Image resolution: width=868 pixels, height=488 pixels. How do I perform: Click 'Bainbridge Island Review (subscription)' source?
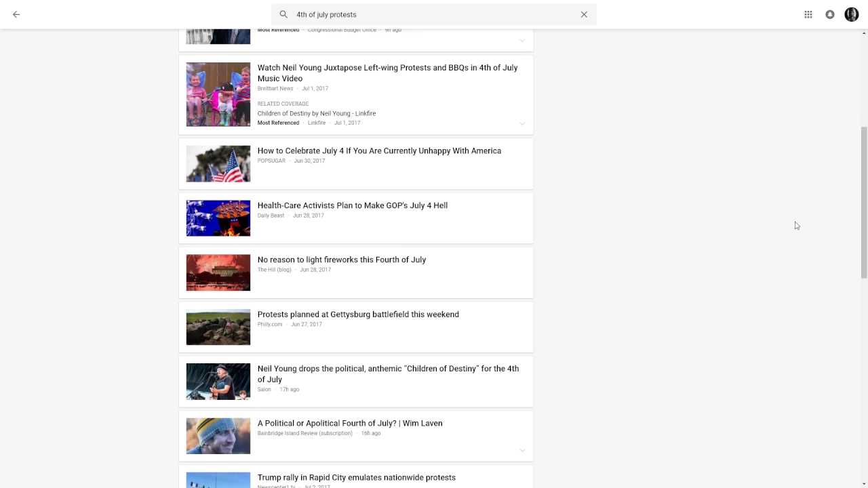pyautogui.click(x=305, y=433)
